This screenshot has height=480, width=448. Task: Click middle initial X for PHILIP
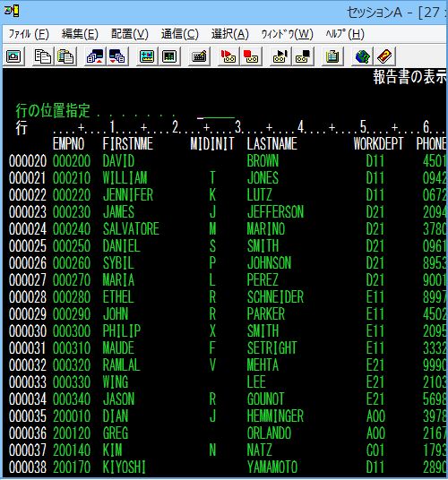click(x=212, y=331)
